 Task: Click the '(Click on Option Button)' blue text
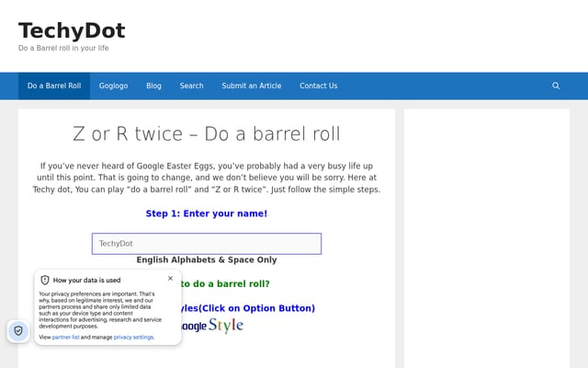(257, 308)
